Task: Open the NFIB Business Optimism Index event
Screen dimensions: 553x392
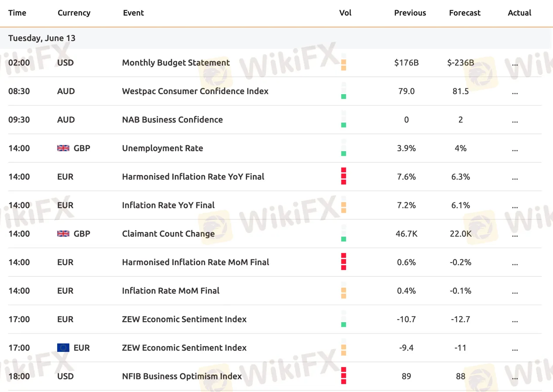Action: pos(182,376)
